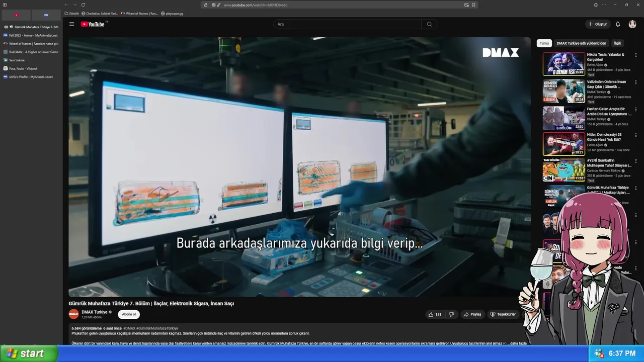Screen dimensions: 644x362
Task: Open options for Hitler Demokrasiyi video
Action: [x=635, y=135]
